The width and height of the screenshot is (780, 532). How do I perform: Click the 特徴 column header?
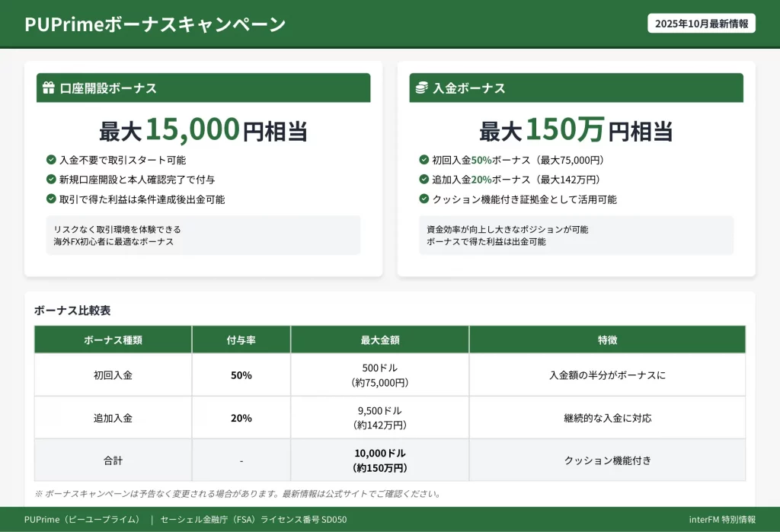coord(607,340)
